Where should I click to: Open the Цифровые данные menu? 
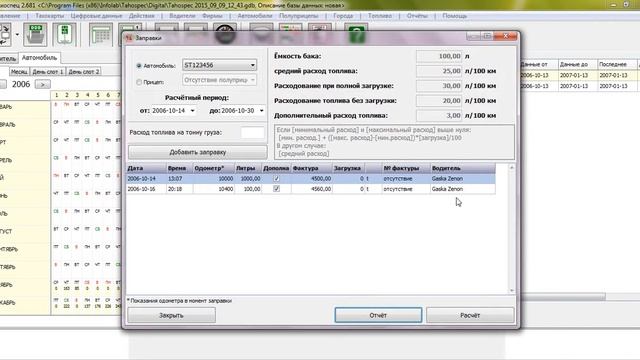click(x=96, y=16)
